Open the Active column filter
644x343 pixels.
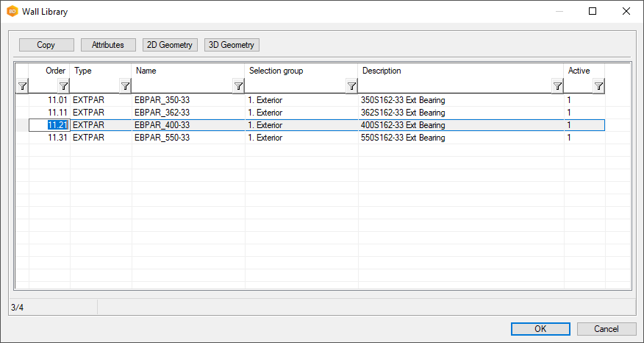(598, 86)
